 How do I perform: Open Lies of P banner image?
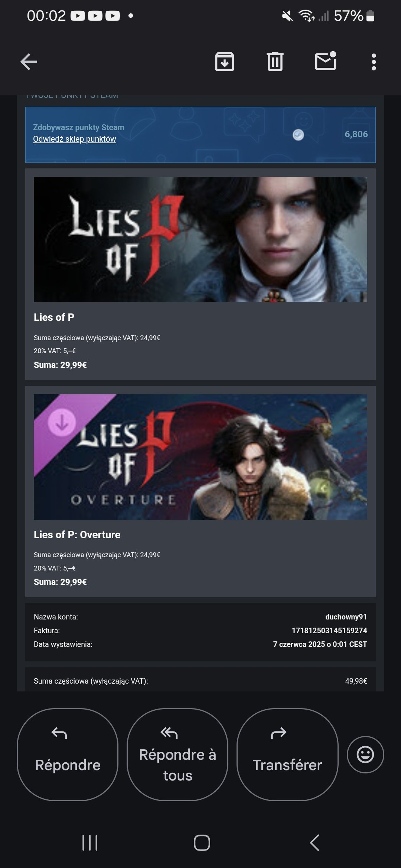(200, 240)
